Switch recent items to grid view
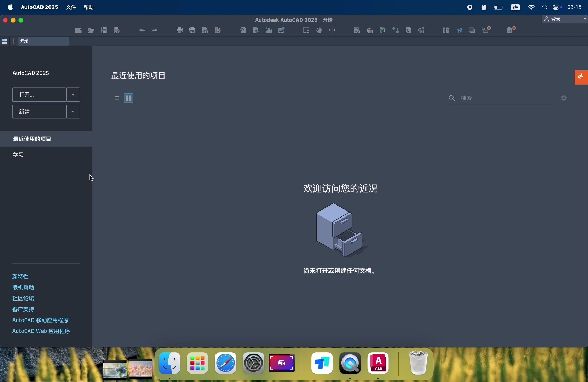Viewport: 588px width, 382px height. [129, 98]
